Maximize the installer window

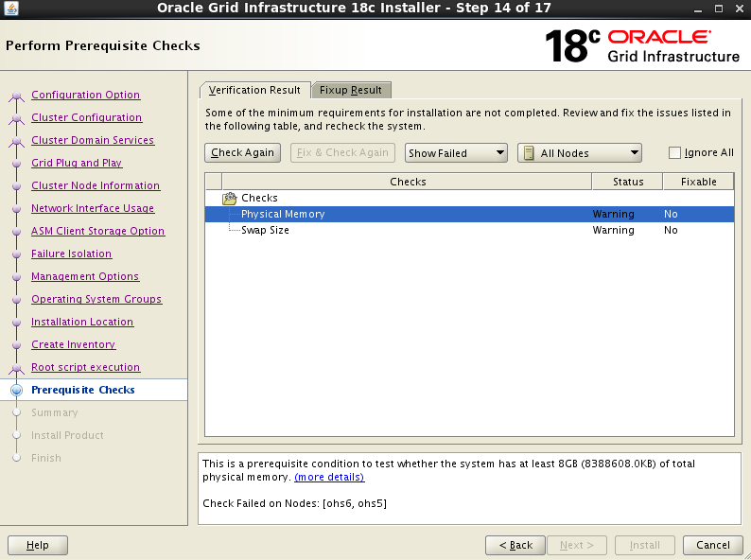pyautogui.click(x=719, y=9)
